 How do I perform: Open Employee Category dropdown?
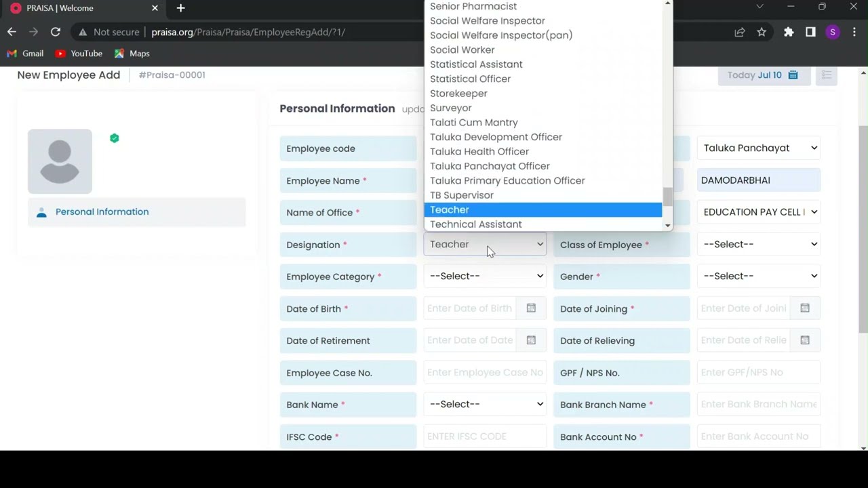click(x=485, y=276)
